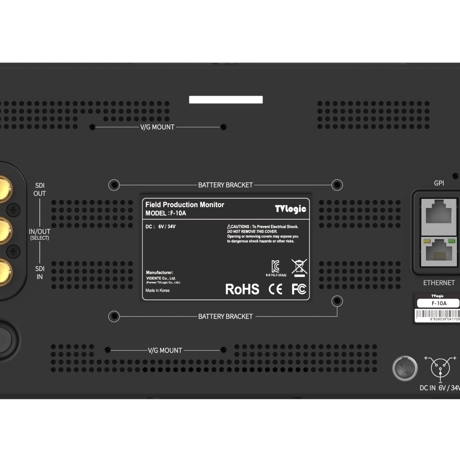Click the upper BATTERY BRACKET label
The width and height of the screenshot is (460, 460).
coord(225,185)
